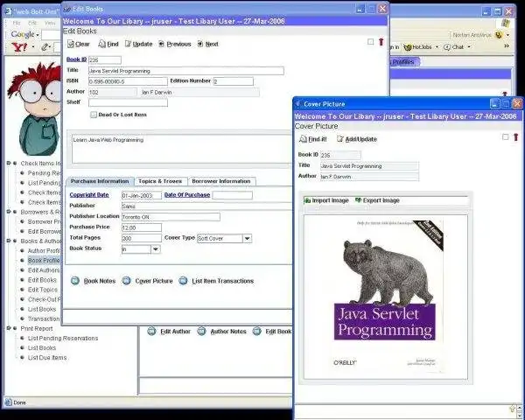Screen dimensions: 525x420
Task: Collapse the Print Report tree node
Action: pos(9,328)
